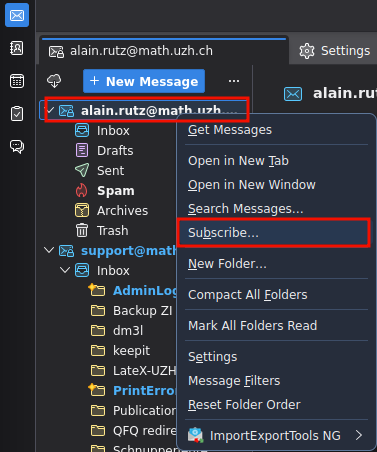
Task: Click the Settings tab gear icon
Action: click(307, 51)
